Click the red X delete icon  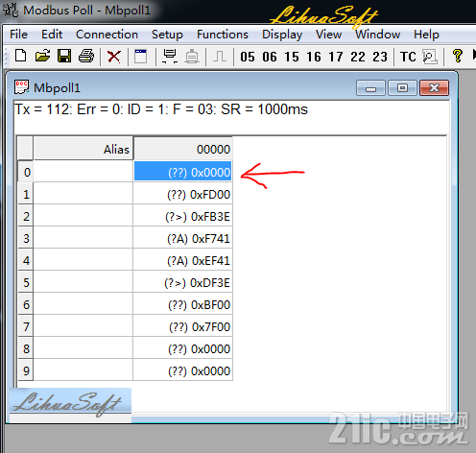point(114,57)
